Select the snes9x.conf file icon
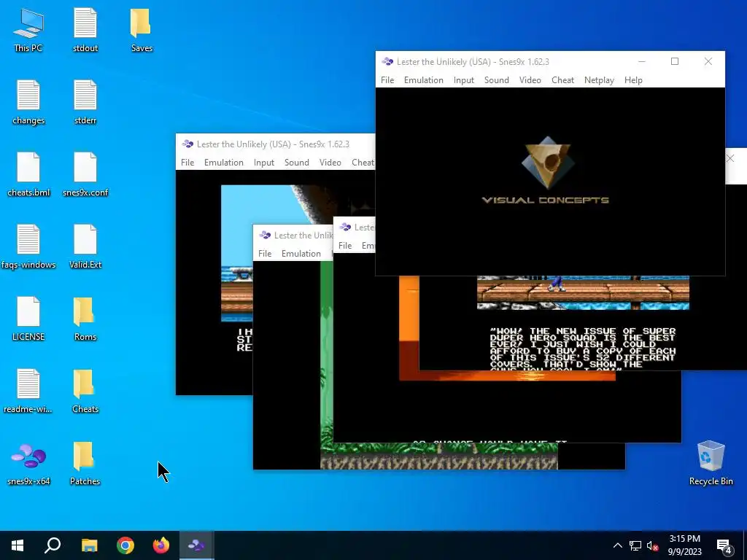Screen dimensions: 747x560 click(x=85, y=174)
